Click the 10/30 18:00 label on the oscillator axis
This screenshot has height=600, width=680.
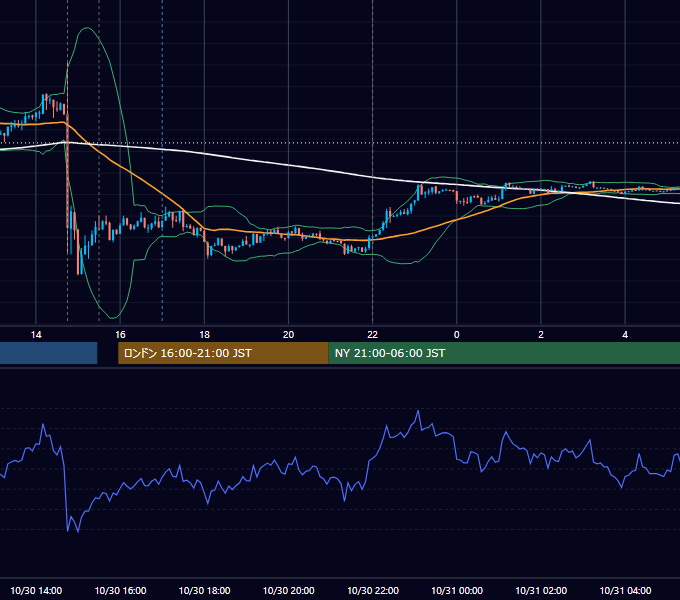tap(204, 590)
